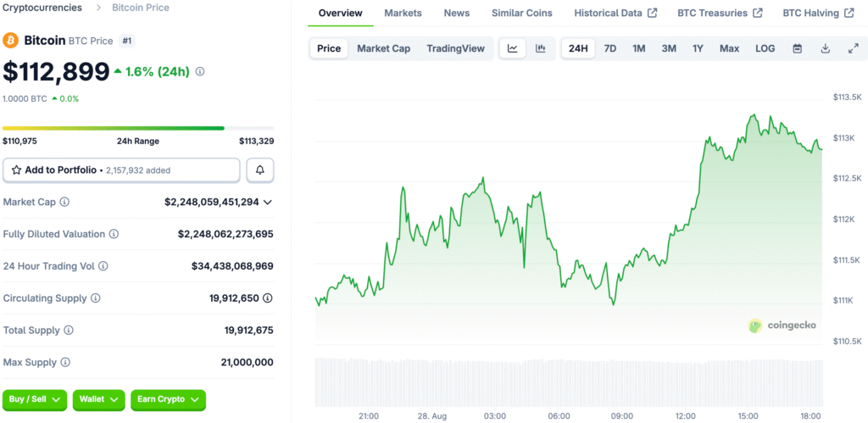Click the 24h Range progress bar

tap(138, 128)
